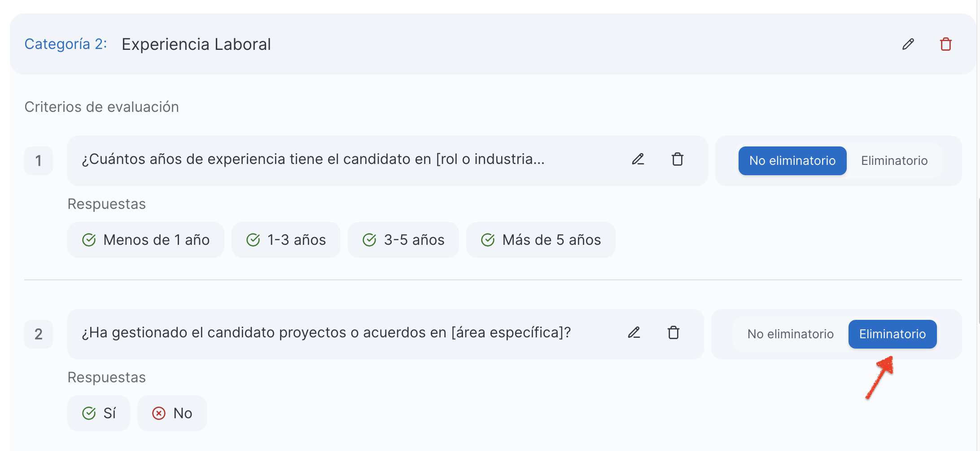Set criterion 2 to No eliminatorio
The image size is (980, 451).
coord(790,334)
